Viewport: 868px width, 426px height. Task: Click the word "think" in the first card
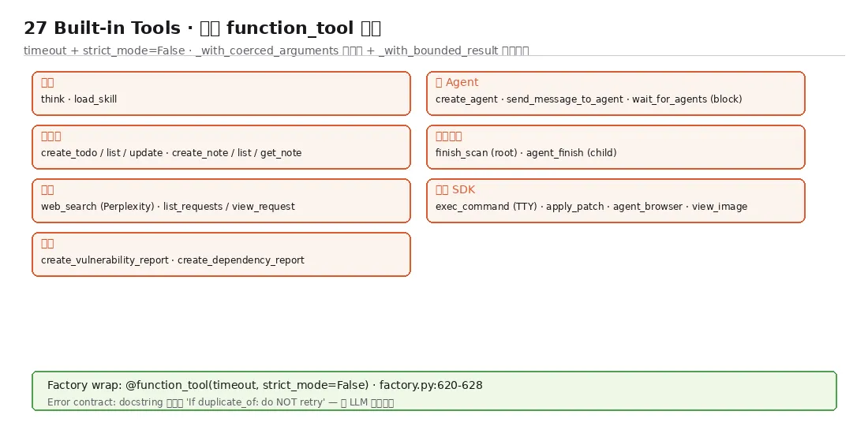click(x=53, y=99)
